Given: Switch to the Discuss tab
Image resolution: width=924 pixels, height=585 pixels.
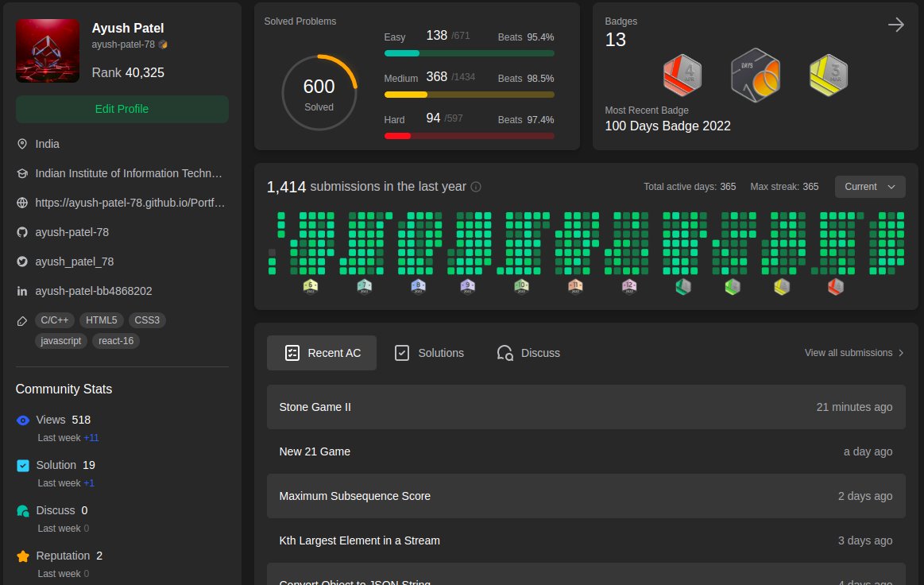Looking at the screenshot, I should coord(528,353).
